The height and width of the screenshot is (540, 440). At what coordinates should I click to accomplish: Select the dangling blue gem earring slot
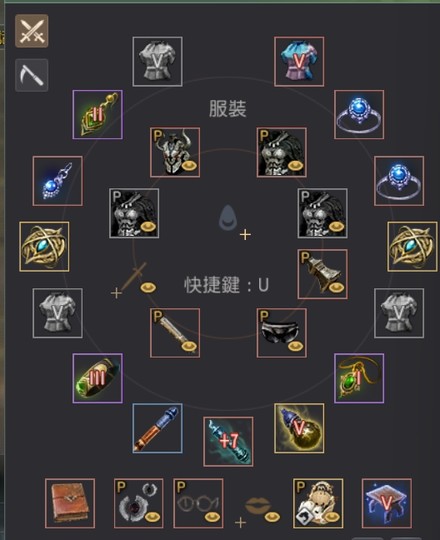click(57, 181)
